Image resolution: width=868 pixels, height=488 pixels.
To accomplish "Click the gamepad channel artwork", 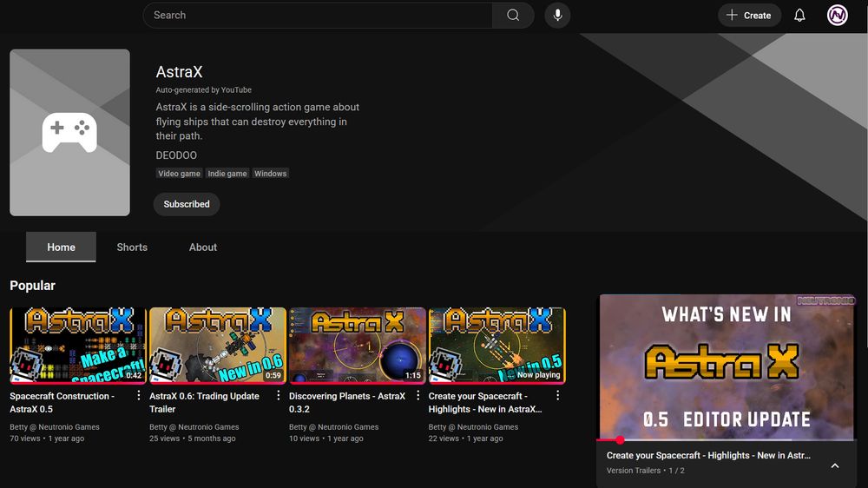I will pyautogui.click(x=69, y=132).
